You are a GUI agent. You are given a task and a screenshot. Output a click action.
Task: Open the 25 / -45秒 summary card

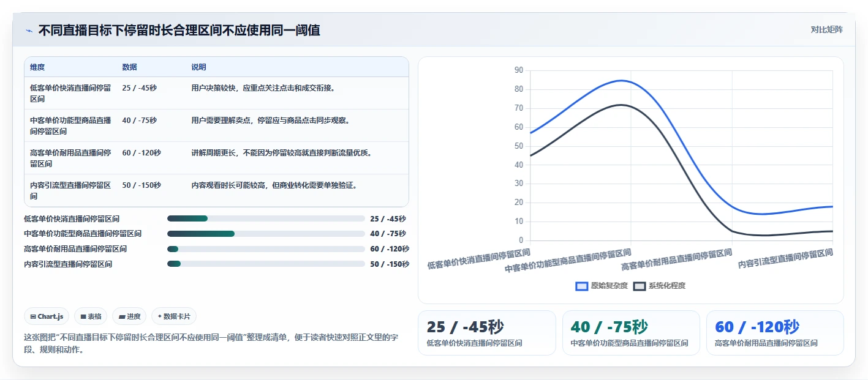486,333
